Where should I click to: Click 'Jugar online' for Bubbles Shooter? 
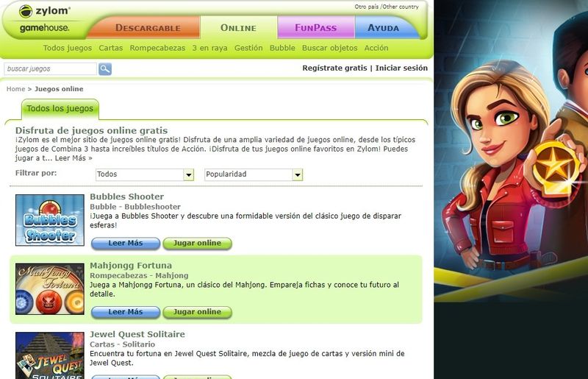[x=197, y=244]
